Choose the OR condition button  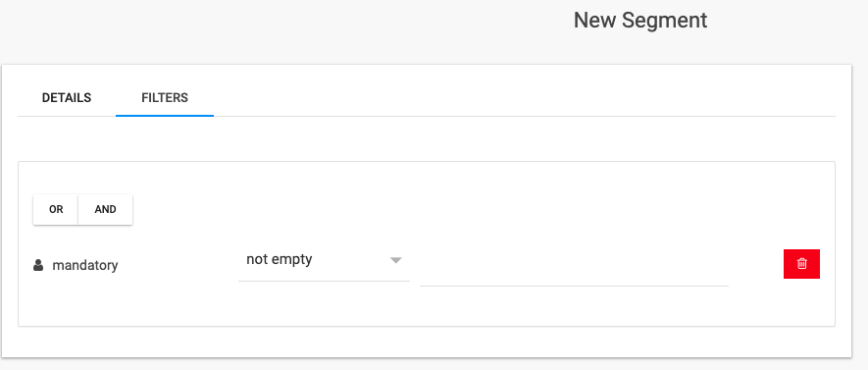tap(55, 209)
